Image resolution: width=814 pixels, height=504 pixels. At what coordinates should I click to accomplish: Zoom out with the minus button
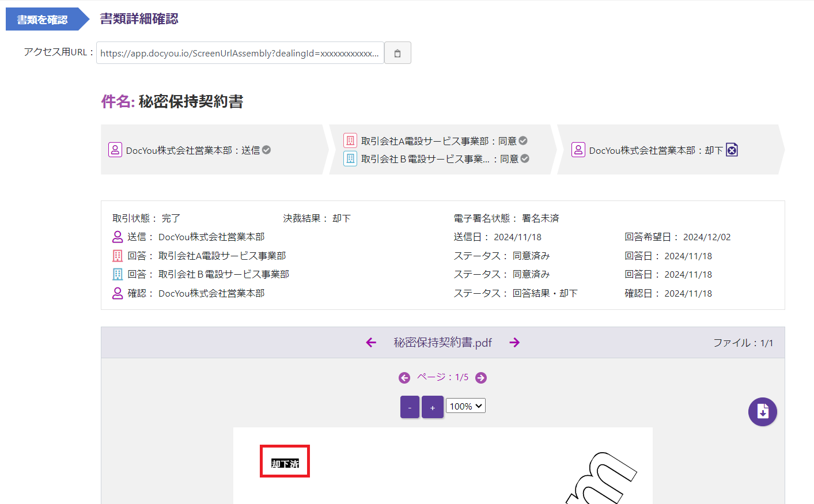[410, 407]
